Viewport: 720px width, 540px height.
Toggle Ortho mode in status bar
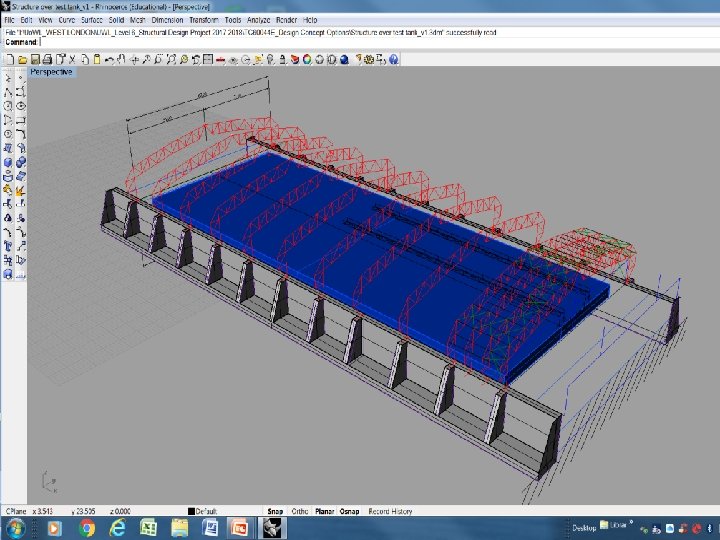[x=300, y=511]
